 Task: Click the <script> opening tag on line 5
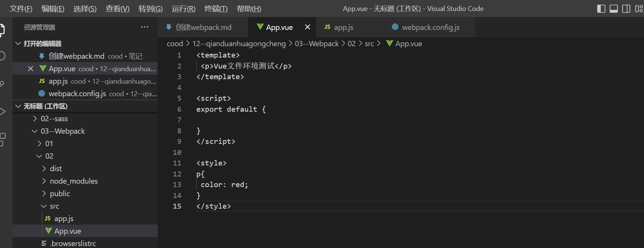pyautogui.click(x=214, y=98)
